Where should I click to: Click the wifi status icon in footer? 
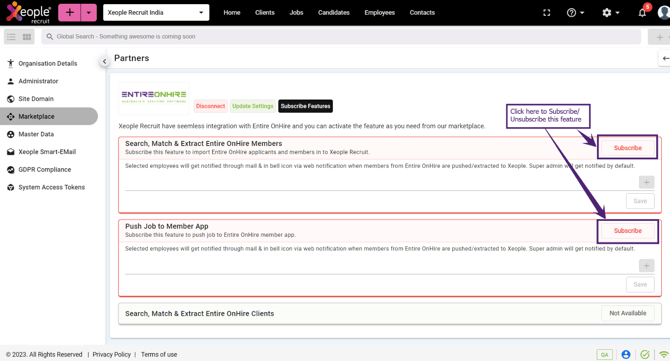click(664, 355)
